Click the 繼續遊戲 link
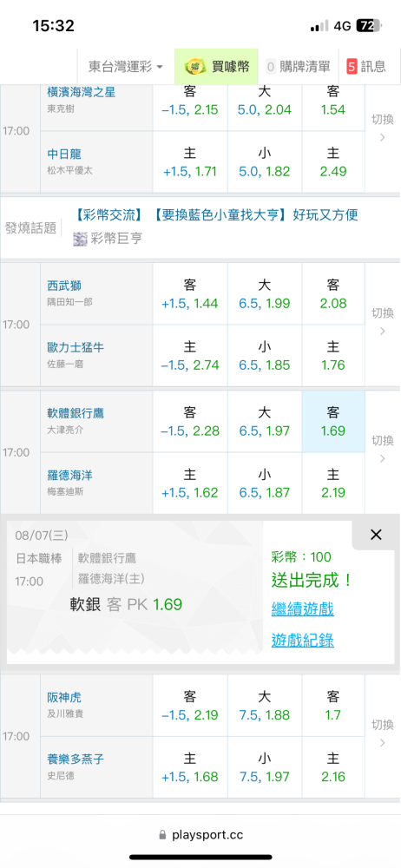Viewport: 401px width, 868px height. coord(302,609)
